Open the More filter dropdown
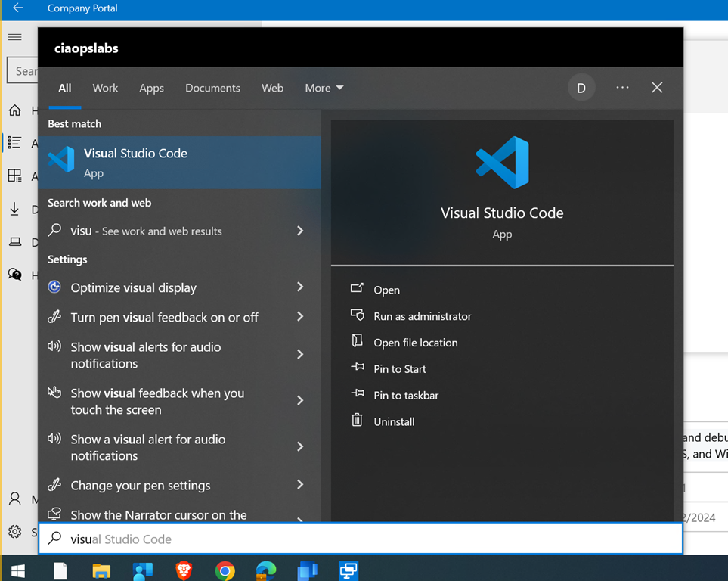This screenshot has width=728, height=581. tap(324, 88)
